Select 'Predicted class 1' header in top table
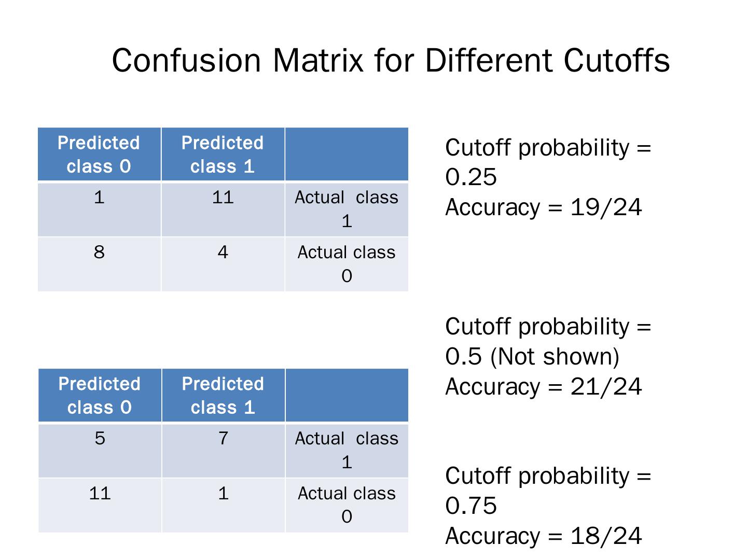 [x=223, y=155]
